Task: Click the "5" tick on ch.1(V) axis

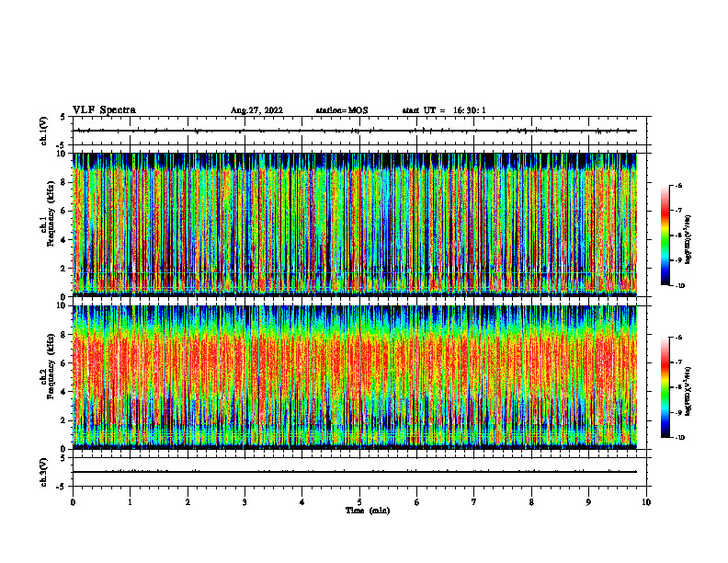Action: point(64,117)
